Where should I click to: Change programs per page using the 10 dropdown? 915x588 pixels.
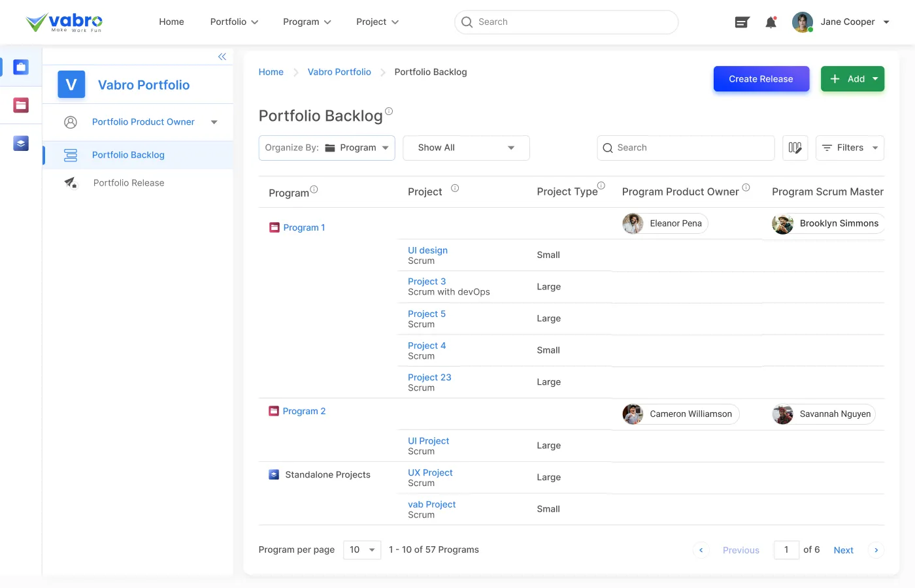361,549
